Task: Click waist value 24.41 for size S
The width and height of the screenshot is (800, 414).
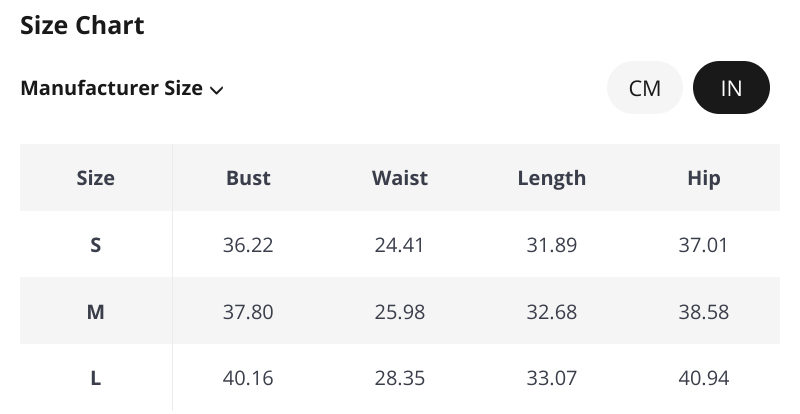Action: [x=400, y=245]
